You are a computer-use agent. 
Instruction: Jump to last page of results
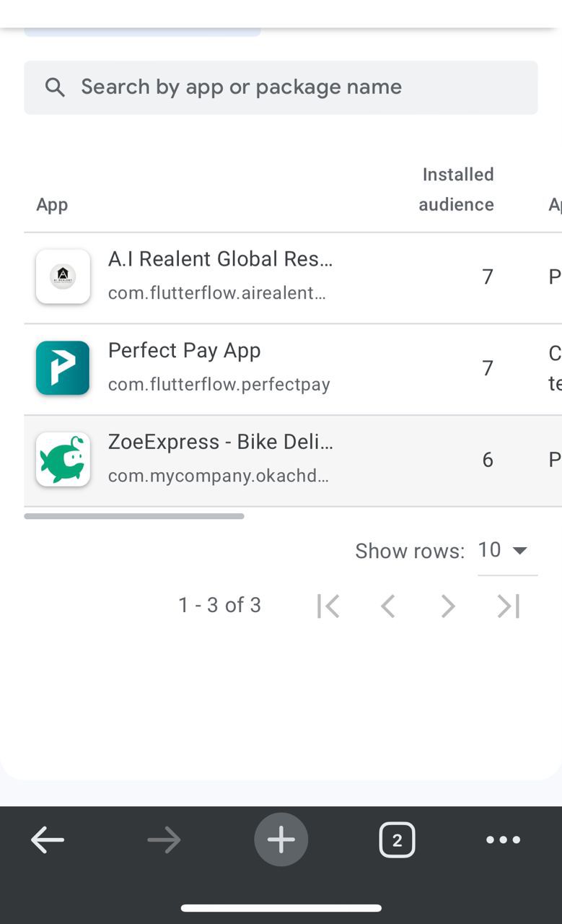[509, 606]
